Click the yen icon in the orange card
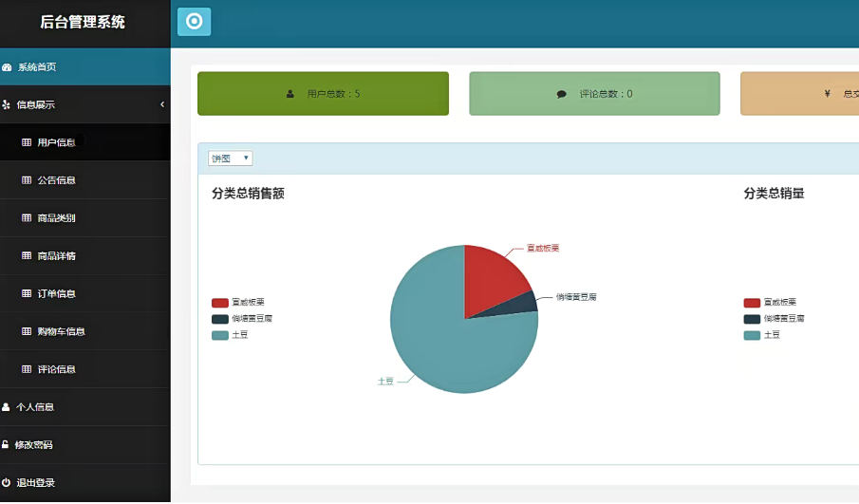Viewport: 859px width, 504px height. tap(828, 94)
